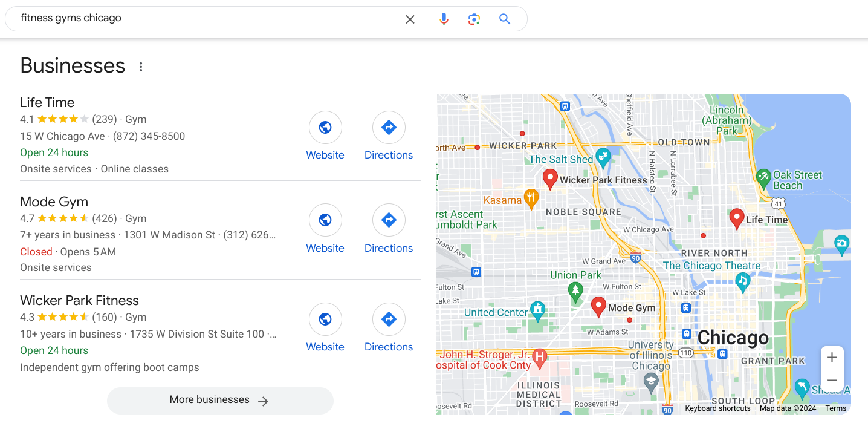Click the camera marker near the lakefront
868x426 pixels.
[x=841, y=244]
